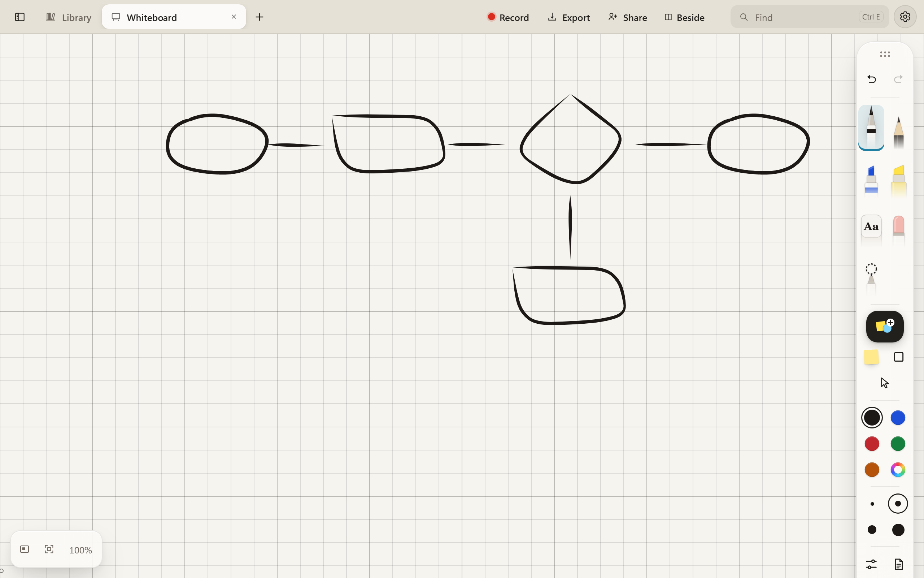The width and height of the screenshot is (924, 578).
Task: Open the Share options
Action: pos(628,17)
